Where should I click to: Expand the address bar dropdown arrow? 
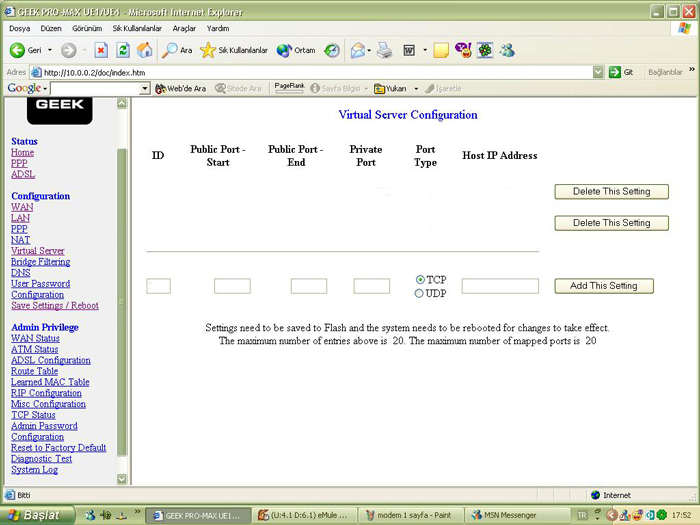pos(598,72)
